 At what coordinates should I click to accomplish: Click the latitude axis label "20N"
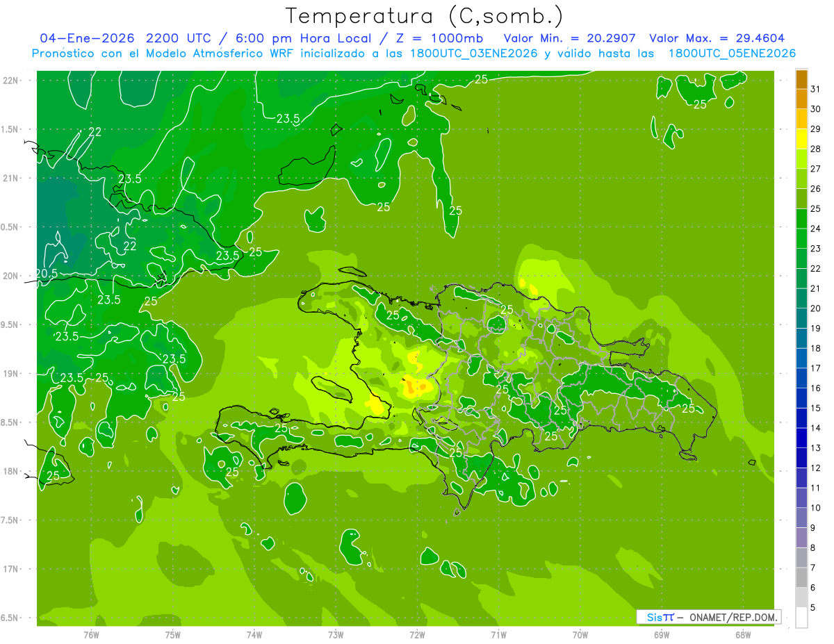pos(11,276)
